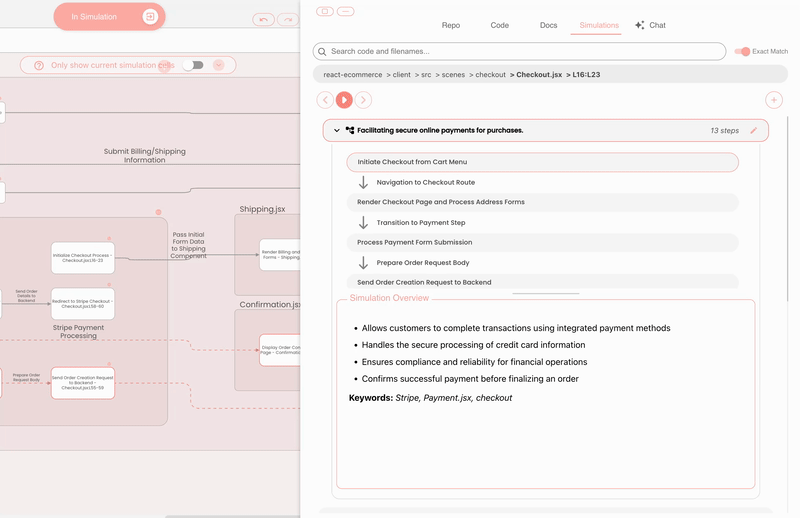
Task: Click the redo arrow button
Action: pyautogui.click(x=287, y=19)
